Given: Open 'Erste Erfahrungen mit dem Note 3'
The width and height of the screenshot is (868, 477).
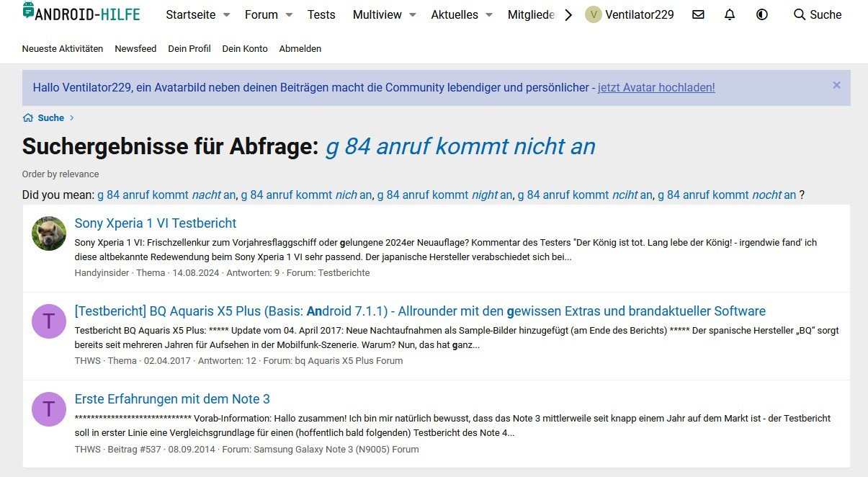Looking at the screenshot, I should (172, 399).
